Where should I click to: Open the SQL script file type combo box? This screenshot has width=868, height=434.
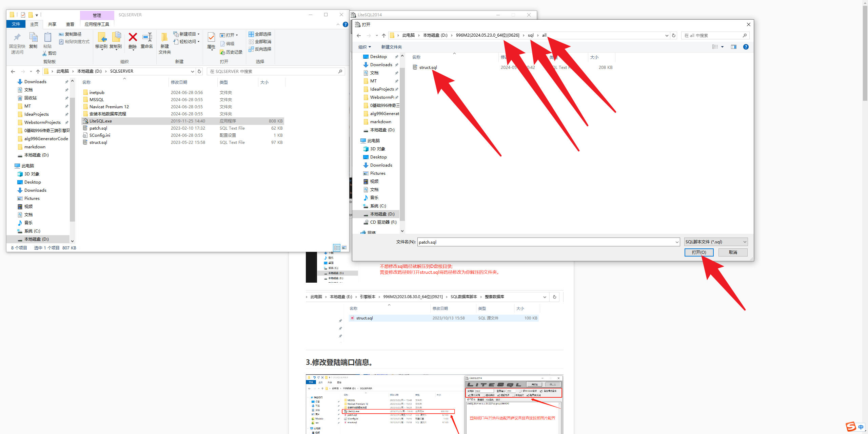click(716, 242)
